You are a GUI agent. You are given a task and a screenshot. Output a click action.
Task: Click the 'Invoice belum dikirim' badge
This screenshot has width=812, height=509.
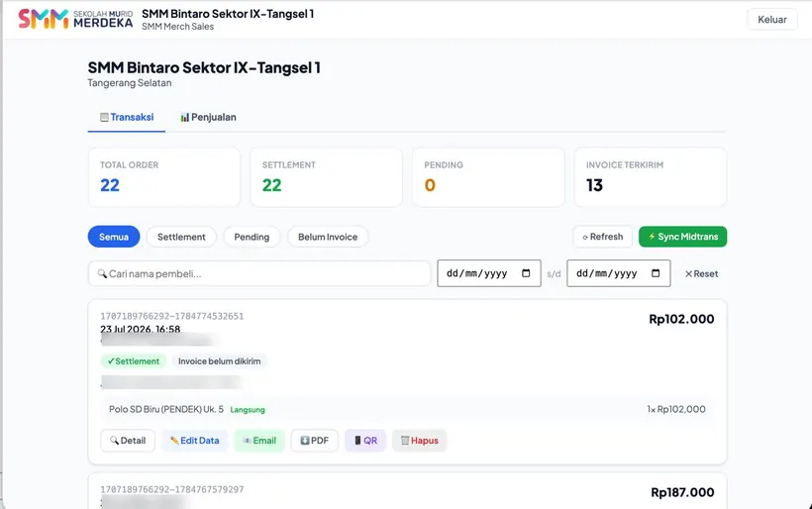click(220, 361)
